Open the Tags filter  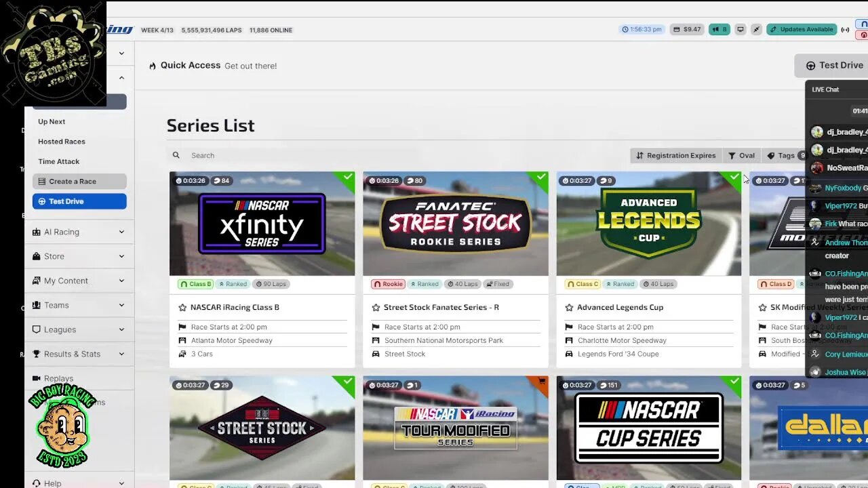click(x=785, y=155)
